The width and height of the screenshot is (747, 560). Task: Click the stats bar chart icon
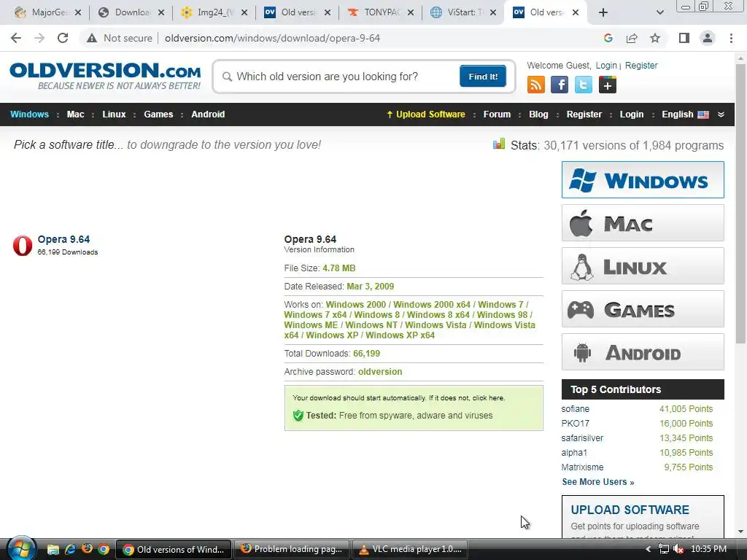point(499,144)
